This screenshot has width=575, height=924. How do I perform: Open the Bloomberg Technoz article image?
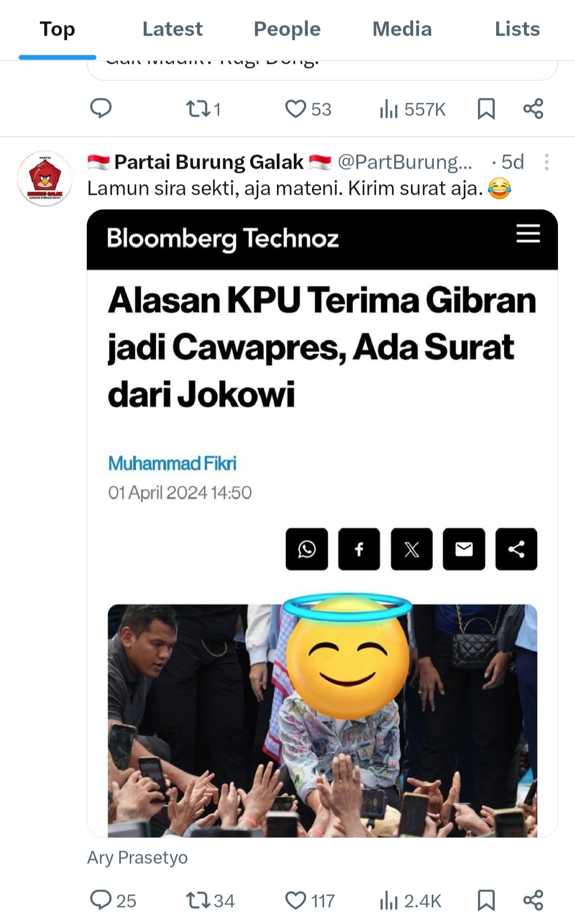coord(322,523)
